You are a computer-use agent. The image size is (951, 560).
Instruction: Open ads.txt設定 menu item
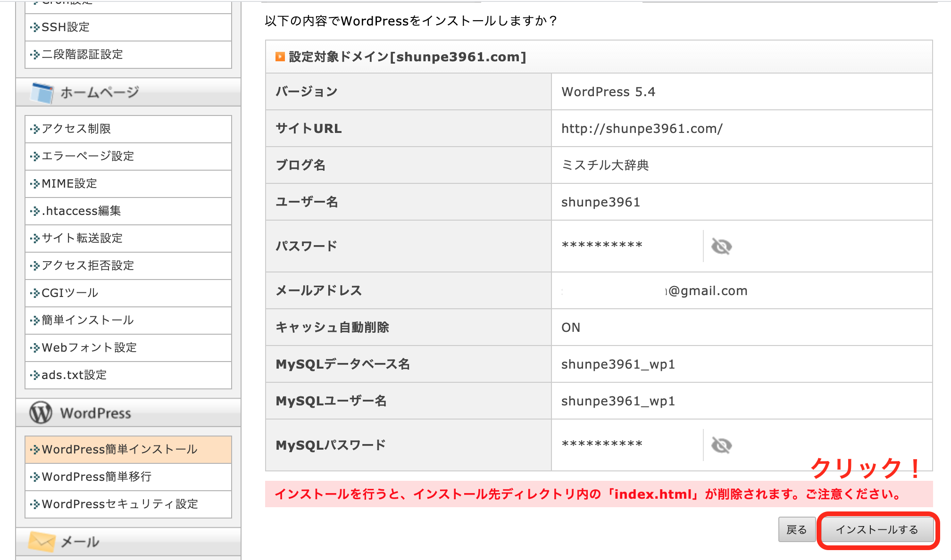coord(128,375)
